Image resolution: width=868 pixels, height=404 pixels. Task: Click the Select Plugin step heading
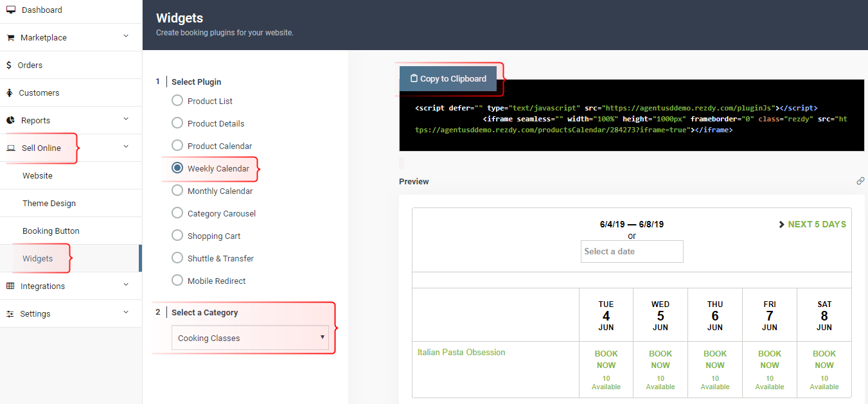coord(196,82)
